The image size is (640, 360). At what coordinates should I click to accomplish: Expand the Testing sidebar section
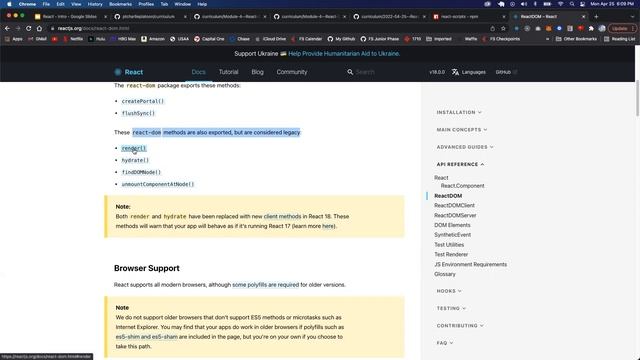[x=451, y=309]
